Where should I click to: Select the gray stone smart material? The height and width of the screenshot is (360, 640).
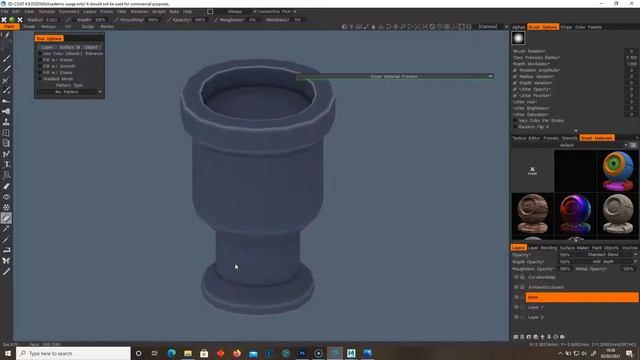618,213
